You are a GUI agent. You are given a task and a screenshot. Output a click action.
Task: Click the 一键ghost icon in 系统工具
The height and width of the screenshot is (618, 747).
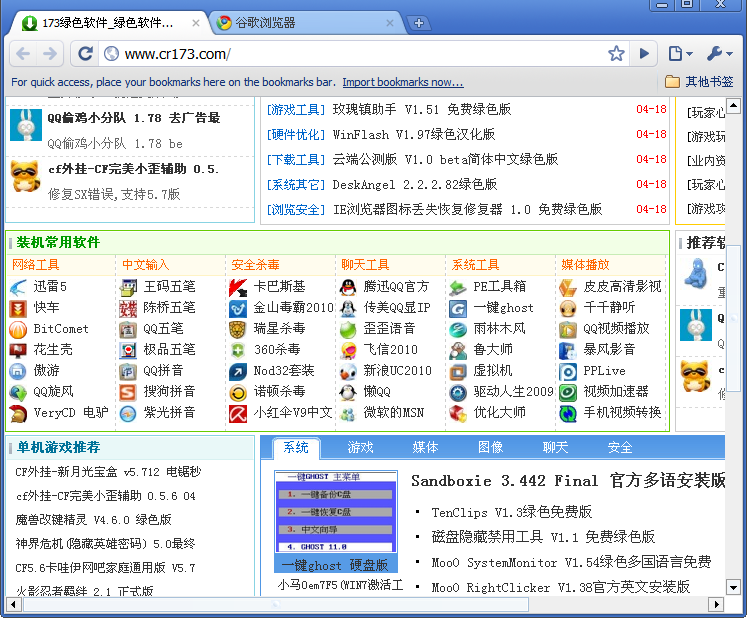[458, 309]
